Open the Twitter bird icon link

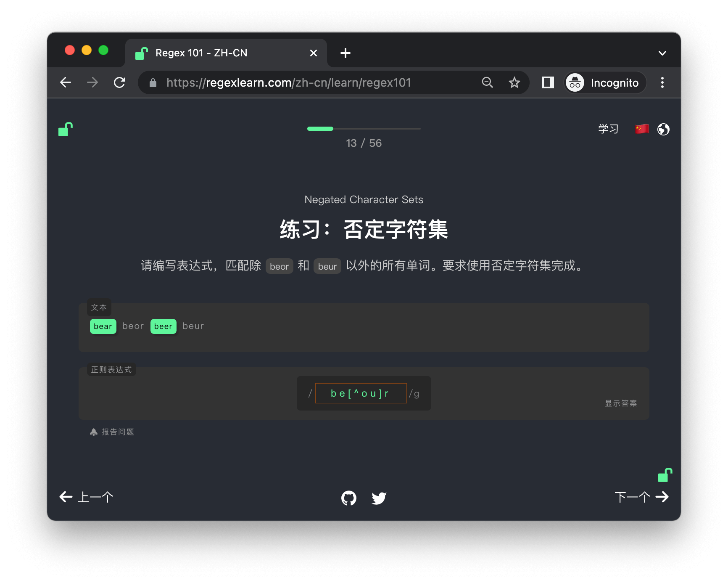pos(379,498)
